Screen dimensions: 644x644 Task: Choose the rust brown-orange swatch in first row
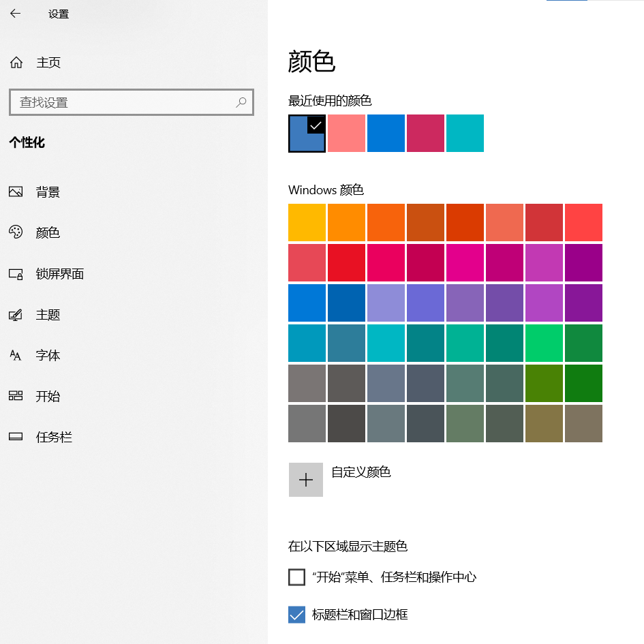click(x=425, y=223)
